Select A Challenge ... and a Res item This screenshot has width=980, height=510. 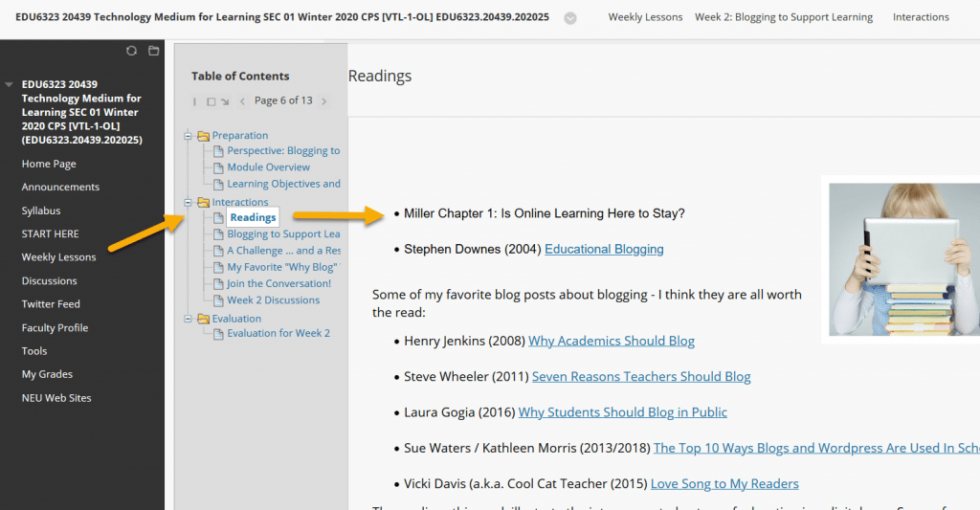coord(283,251)
